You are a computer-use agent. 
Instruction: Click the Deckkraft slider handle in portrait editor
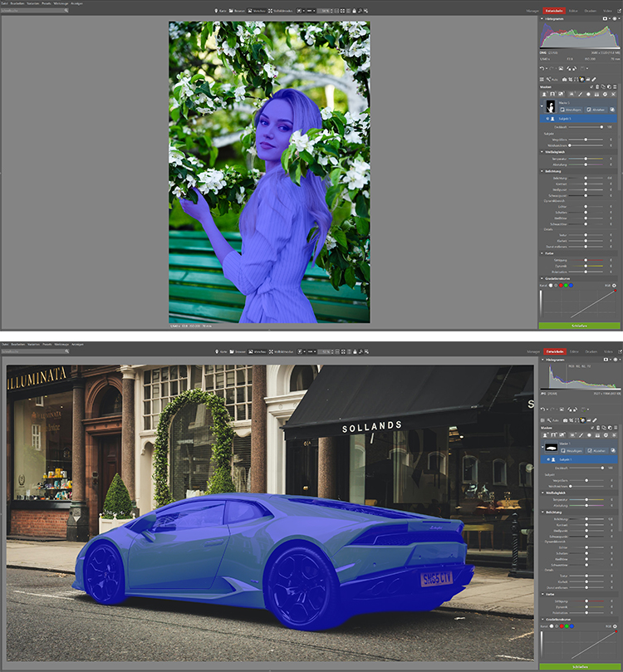coord(600,126)
